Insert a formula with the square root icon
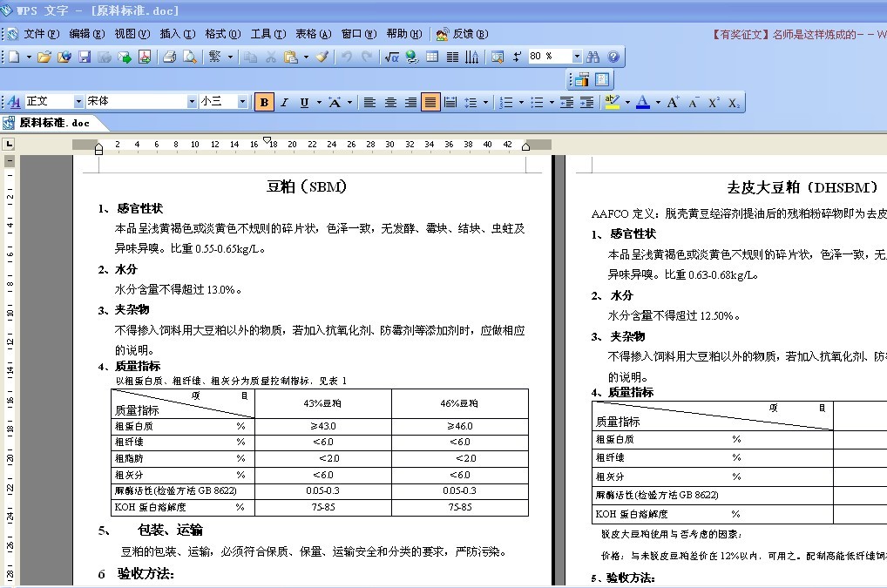 pos(391,57)
